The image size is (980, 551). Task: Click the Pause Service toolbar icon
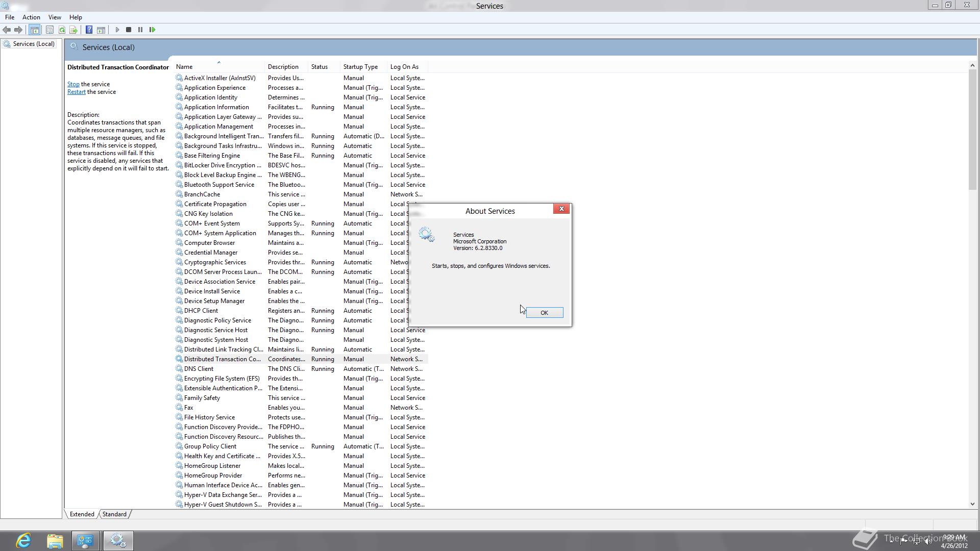pyautogui.click(x=140, y=30)
